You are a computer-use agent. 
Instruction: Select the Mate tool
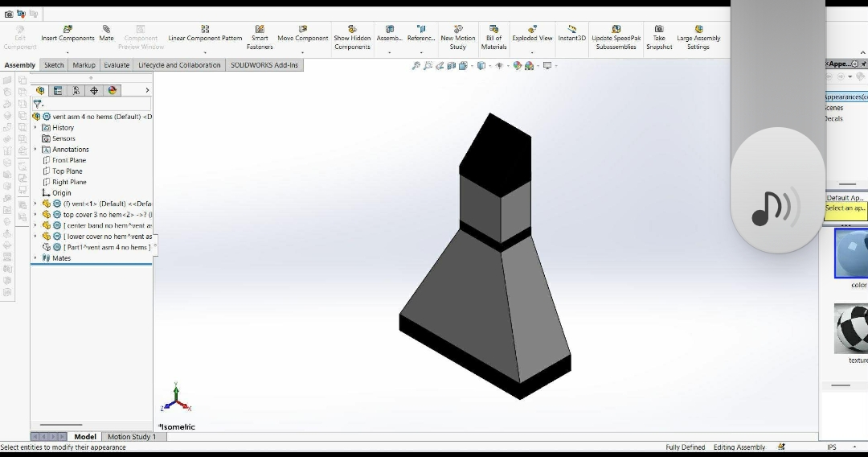106,33
